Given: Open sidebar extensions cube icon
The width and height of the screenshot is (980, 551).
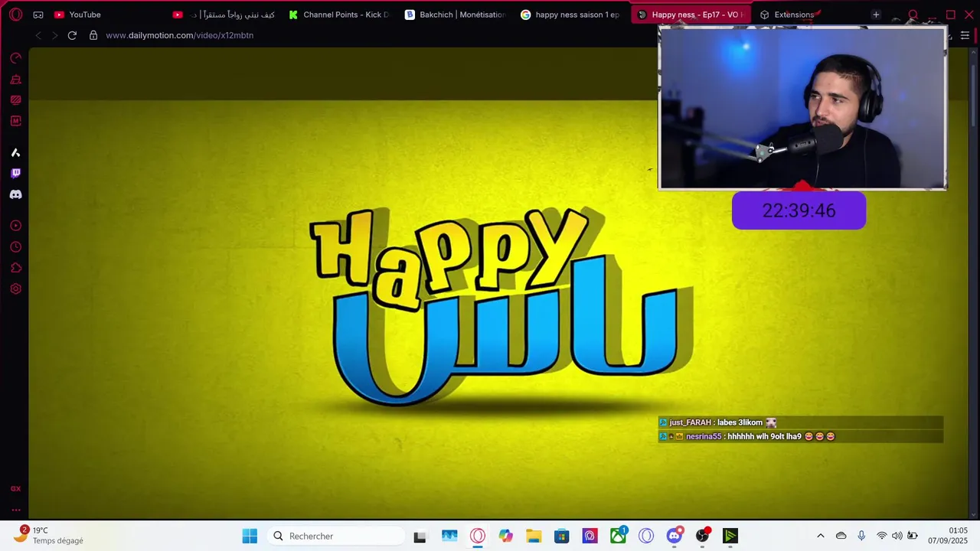Looking at the screenshot, I should click(x=15, y=268).
